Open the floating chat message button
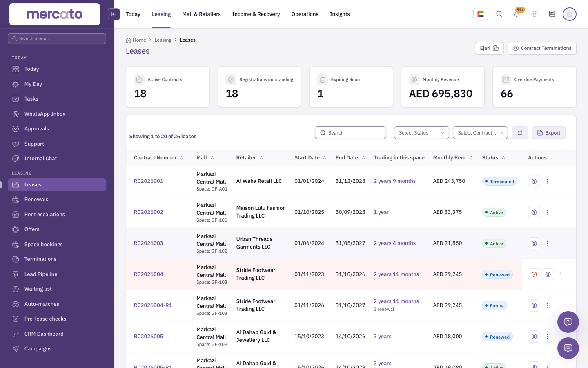This screenshot has width=588, height=368. [x=568, y=348]
